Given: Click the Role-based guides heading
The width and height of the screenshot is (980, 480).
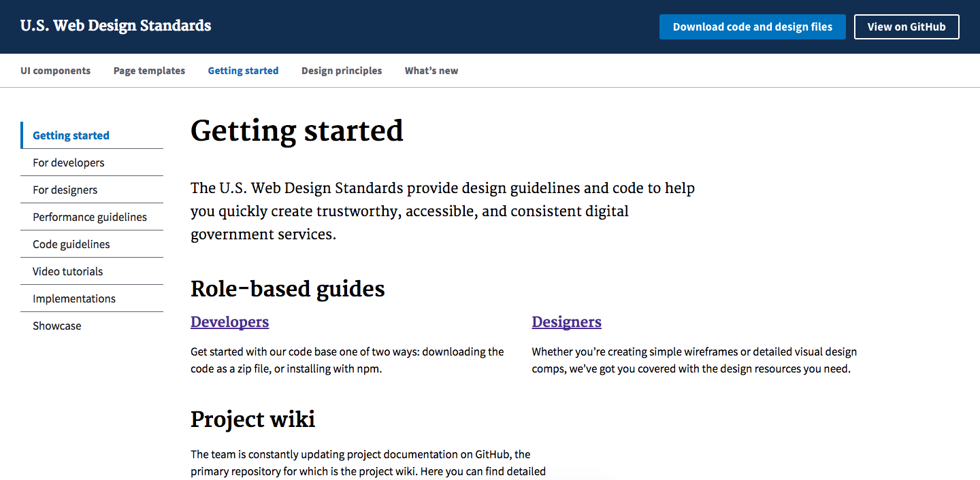Looking at the screenshot, I should (288, 289).
